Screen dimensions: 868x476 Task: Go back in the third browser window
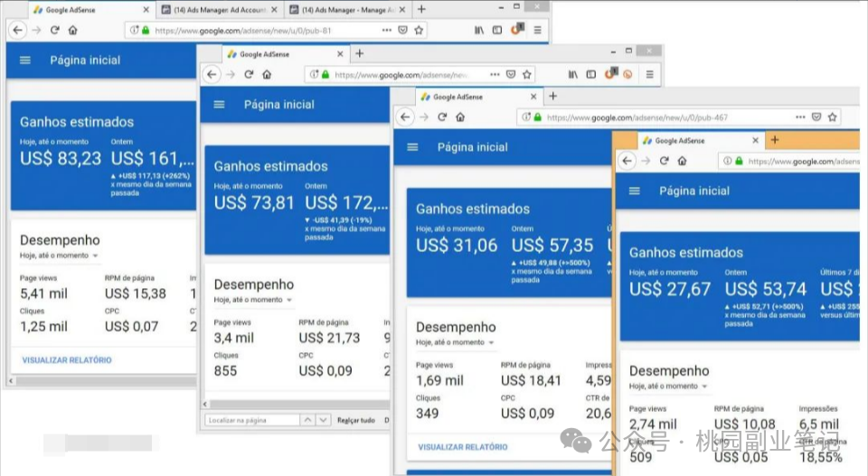coord(405,117)
